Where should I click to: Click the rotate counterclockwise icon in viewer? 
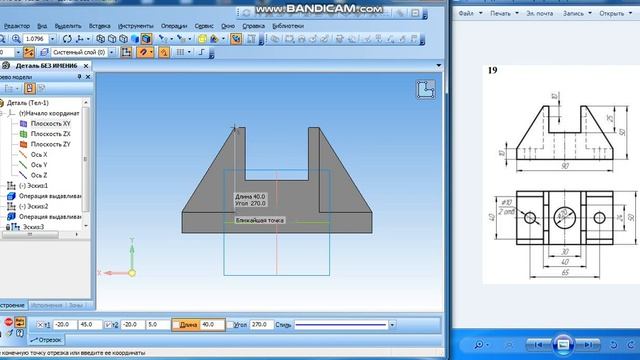pyautogui.click(x=613, y=345)
